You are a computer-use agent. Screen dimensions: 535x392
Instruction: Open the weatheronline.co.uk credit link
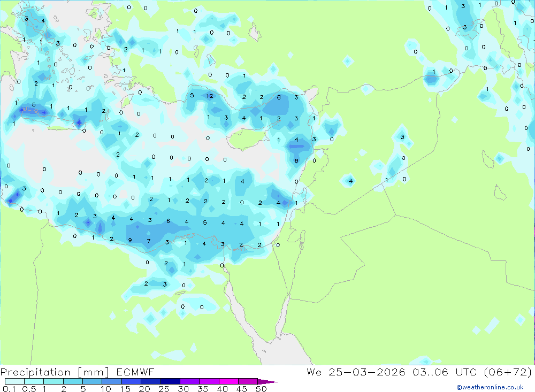click(490, 387)
